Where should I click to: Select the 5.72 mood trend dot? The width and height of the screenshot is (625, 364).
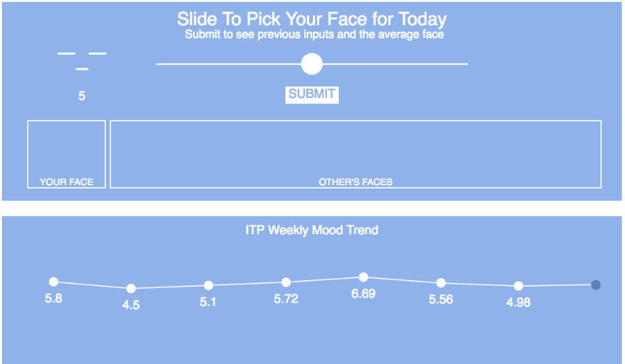(286, 282)
